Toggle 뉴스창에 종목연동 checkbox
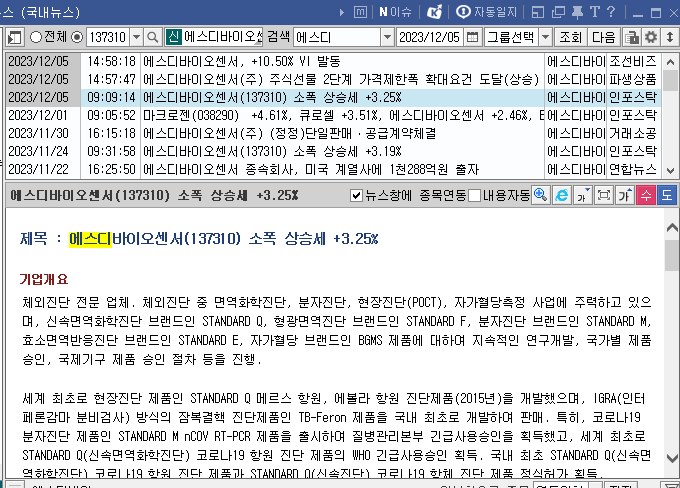 point(356,196)
